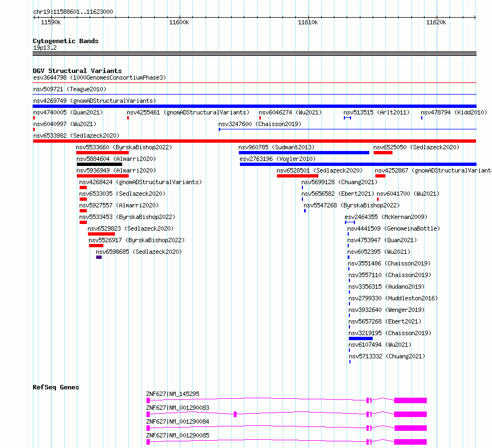This screenshot has height=448, width=492.
Task: Open variant nsv6040997 (Wu2021)
Action: 65,124
